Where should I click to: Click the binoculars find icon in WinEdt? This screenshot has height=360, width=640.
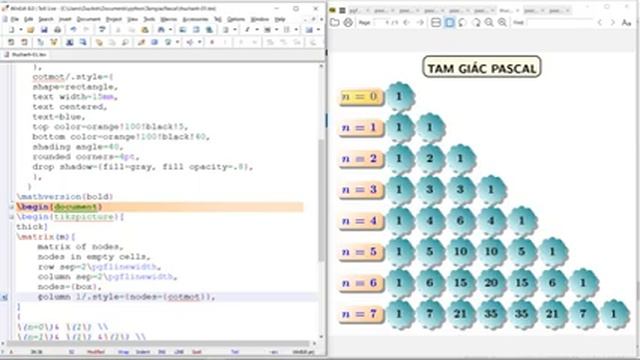click(161, 29)
